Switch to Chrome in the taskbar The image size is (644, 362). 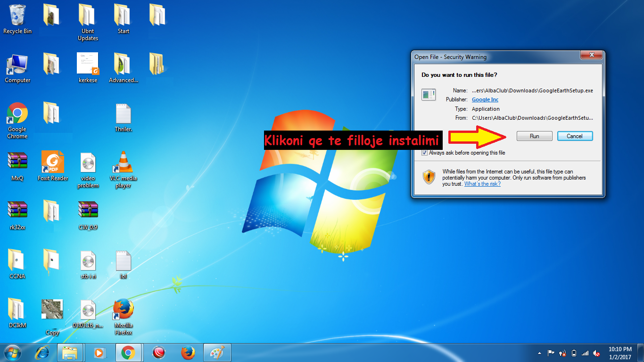(x=128, y=353)
